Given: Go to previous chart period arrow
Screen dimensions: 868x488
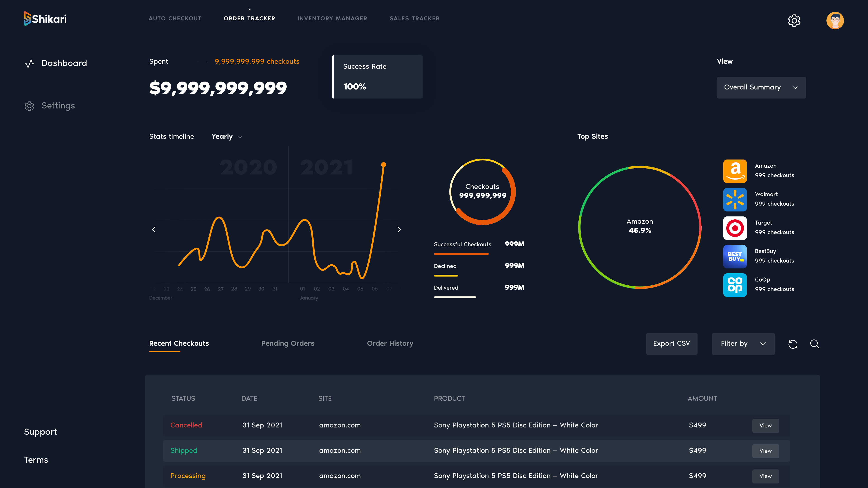Looking at the screenshot, I should coord(154,229).
